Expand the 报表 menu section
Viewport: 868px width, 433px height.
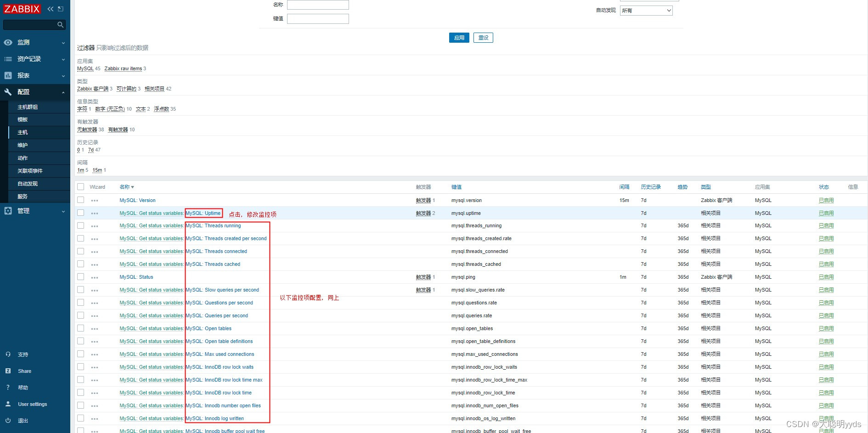[x=63, y=76]
